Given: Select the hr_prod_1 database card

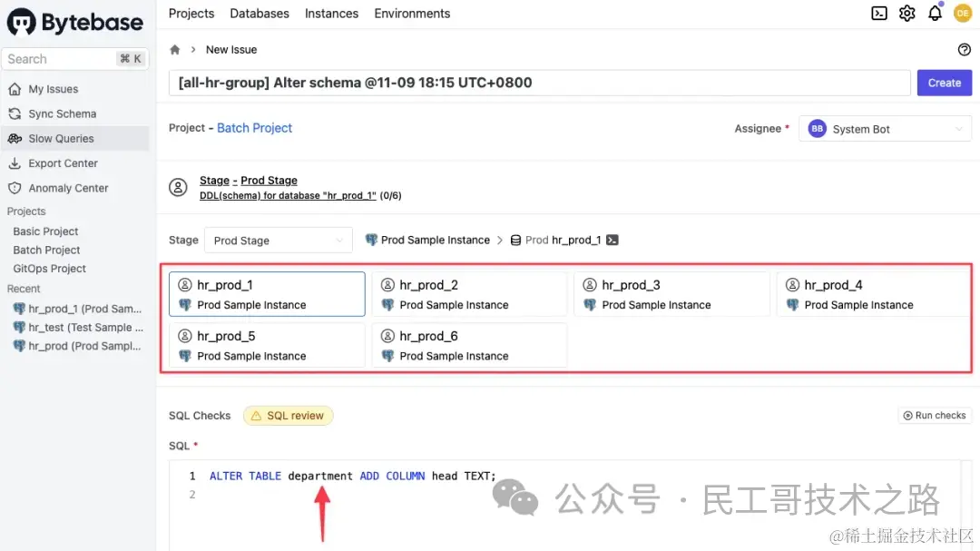Looking at the screenshot, I should 267,294.
